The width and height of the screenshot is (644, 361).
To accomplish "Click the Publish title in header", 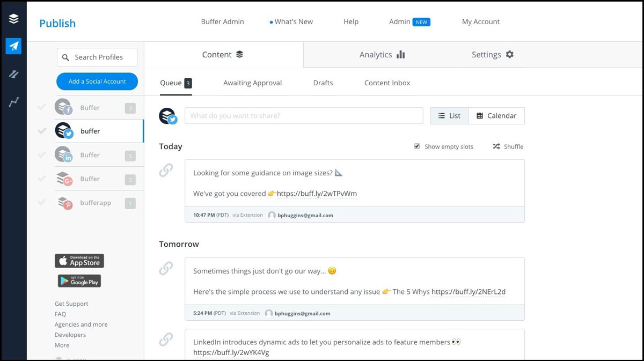I will point(57,23).
